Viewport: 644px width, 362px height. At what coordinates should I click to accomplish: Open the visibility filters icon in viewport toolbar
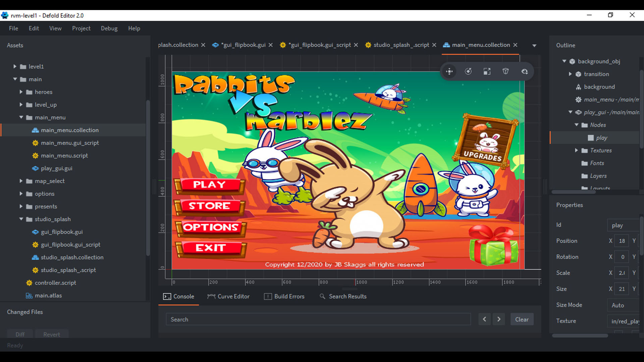pos(525,71)
